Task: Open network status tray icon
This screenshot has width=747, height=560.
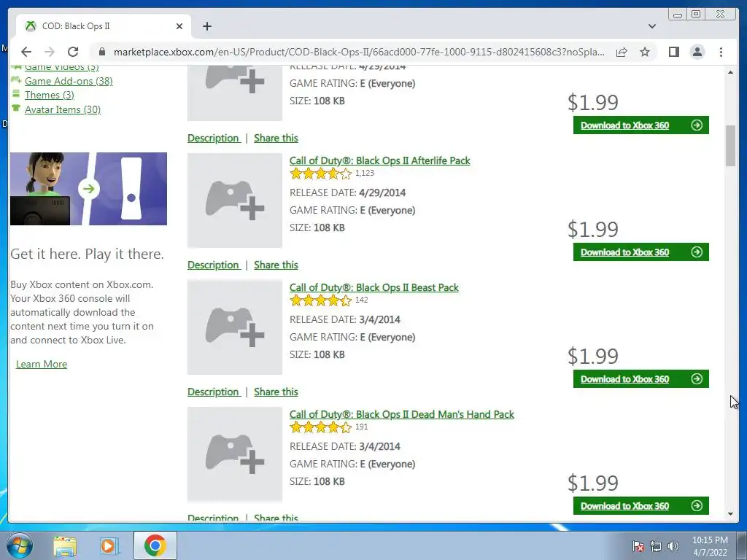Action: [656, 546]
